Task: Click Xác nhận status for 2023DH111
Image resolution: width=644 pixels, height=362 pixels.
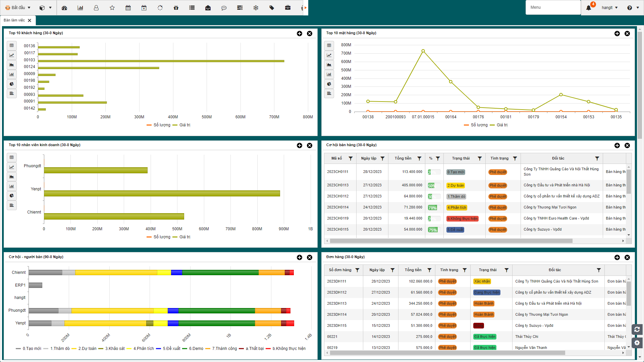Action: pos(482,282)
